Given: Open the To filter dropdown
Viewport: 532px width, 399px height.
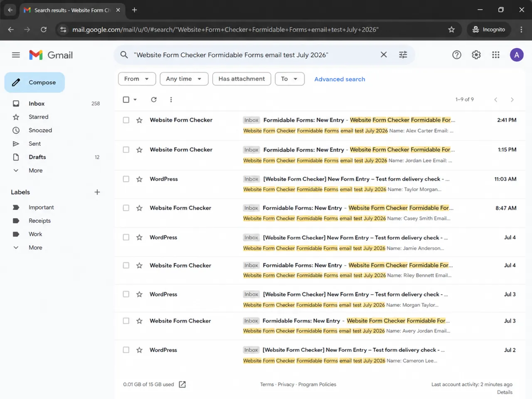Looking at the screenshot, I should [x=290, y=79].
